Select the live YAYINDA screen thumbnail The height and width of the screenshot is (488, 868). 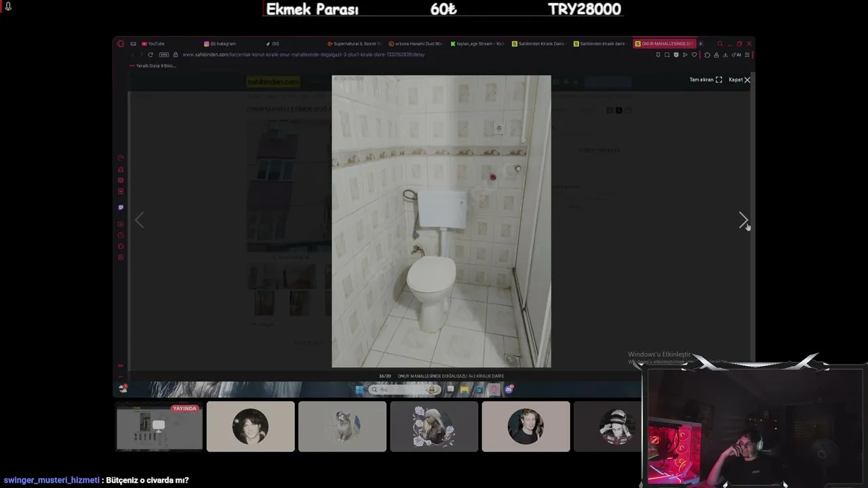[x=159, y=426]
